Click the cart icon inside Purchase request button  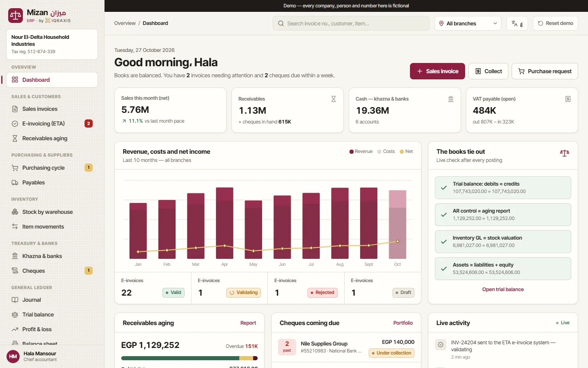click(x=521, y=71)
